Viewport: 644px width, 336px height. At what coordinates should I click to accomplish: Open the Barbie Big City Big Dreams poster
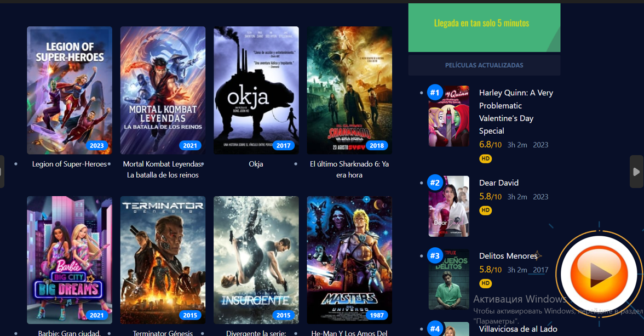[x=70, y=260]
